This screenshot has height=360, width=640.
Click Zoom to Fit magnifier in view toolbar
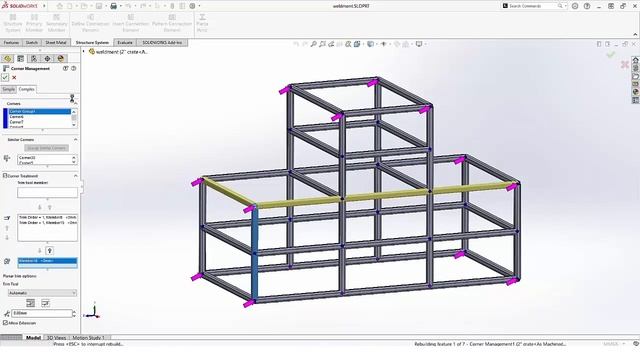coord(313,44)
